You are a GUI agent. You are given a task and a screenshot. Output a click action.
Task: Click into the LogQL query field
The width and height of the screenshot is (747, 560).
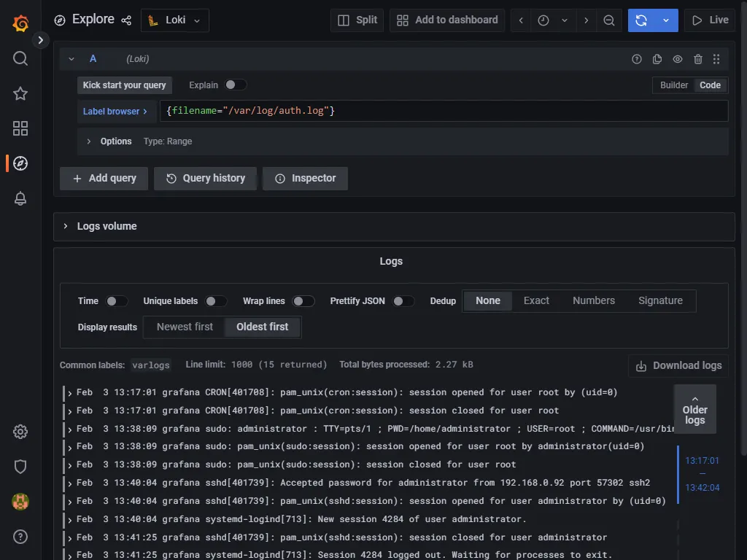pyautogui.click(x=444, y=111)
